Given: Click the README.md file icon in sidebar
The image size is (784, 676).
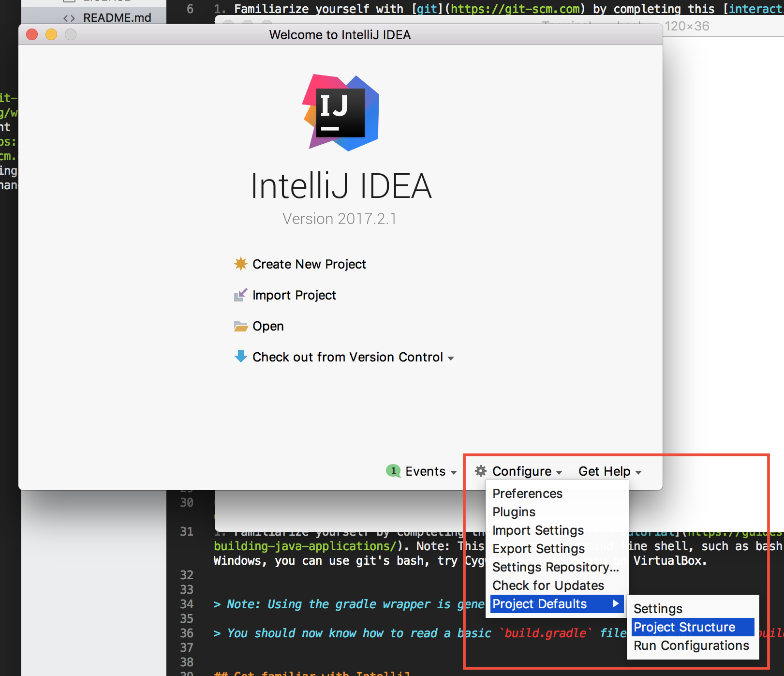Looking at the screenshot, I should (69, 18).
